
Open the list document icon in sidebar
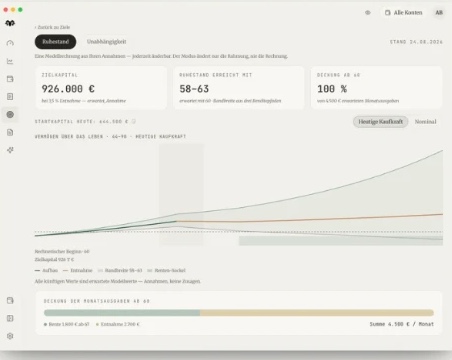tap(10, 97)
